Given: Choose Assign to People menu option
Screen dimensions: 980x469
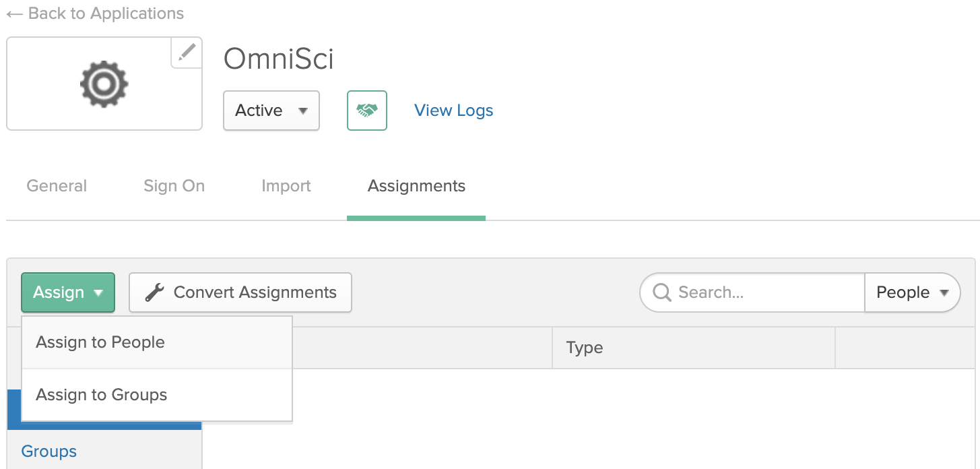Looking at the screenshot, I should (x=100, y=342).
